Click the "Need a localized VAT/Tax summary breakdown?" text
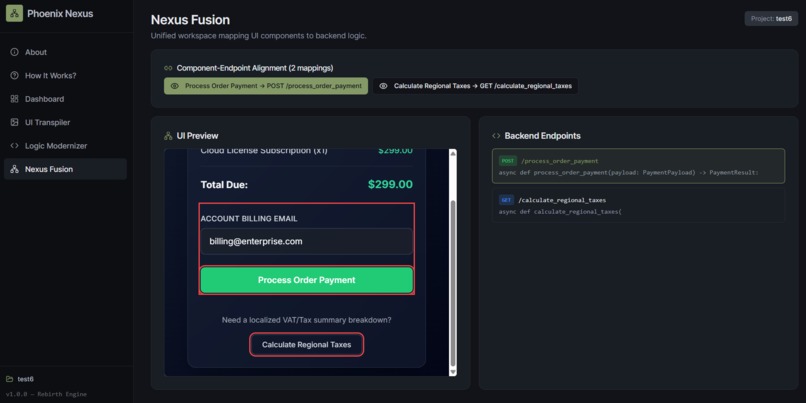The width and height of the screenshot is (806, 403). click(x=306, y=320)
